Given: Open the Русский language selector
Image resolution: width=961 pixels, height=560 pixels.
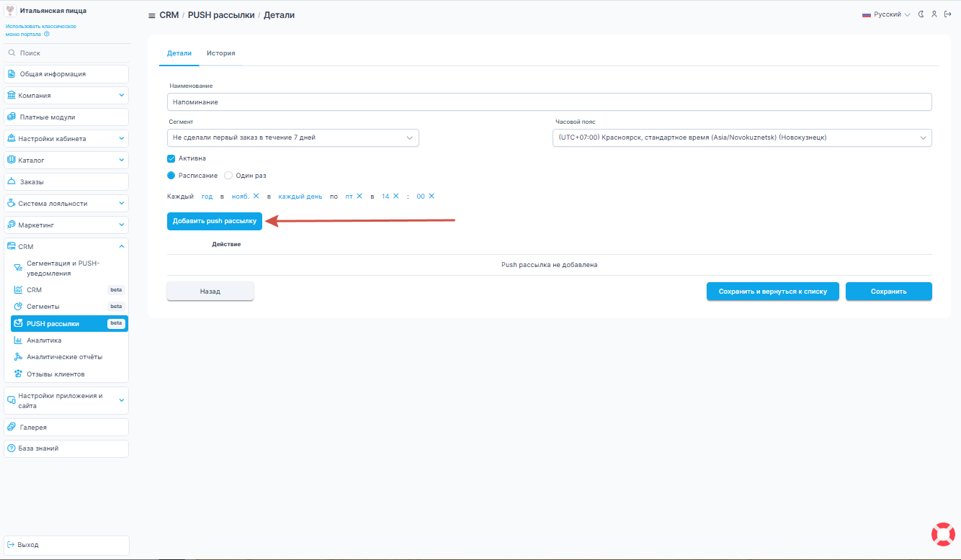Looking at the screenshot, I should [886, 14].
